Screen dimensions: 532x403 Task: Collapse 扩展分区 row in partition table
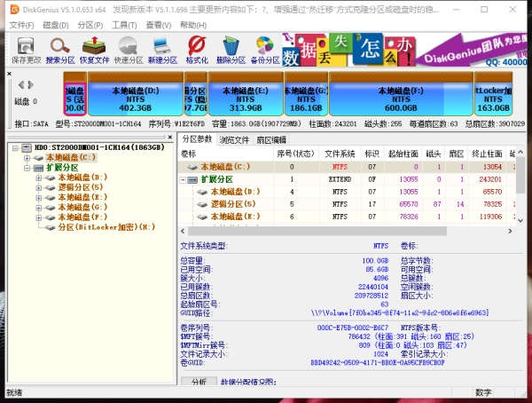pyautogui.click(x=183, y=180)
